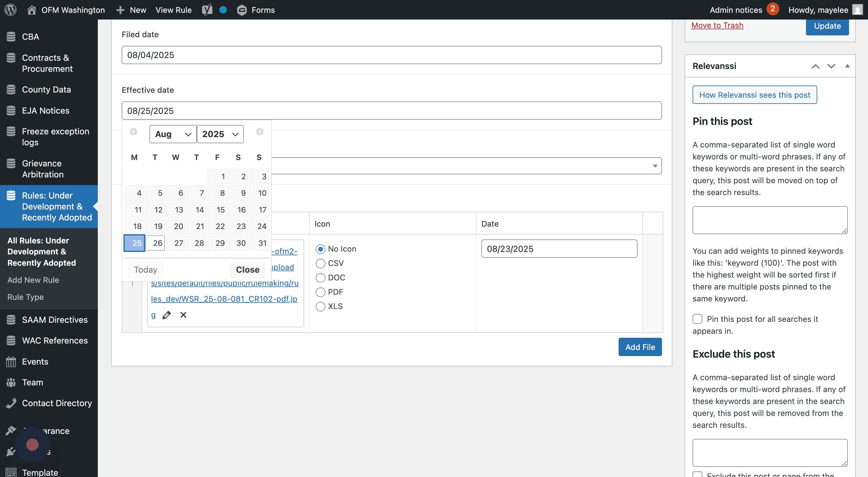
Task: Open Add New Rule submenu item
Action: [33, 280]
